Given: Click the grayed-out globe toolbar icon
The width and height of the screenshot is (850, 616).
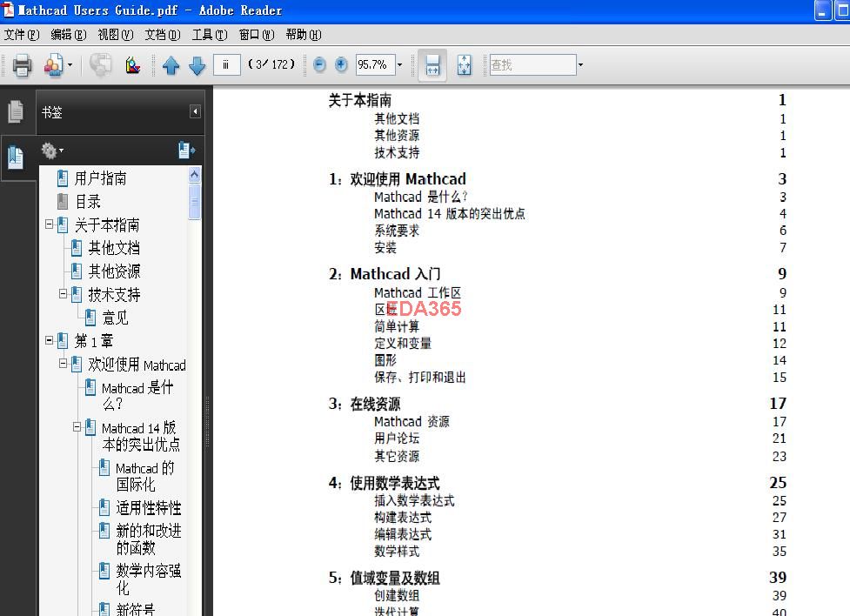Looking at the screenshot, I should (x=100, y=65).
